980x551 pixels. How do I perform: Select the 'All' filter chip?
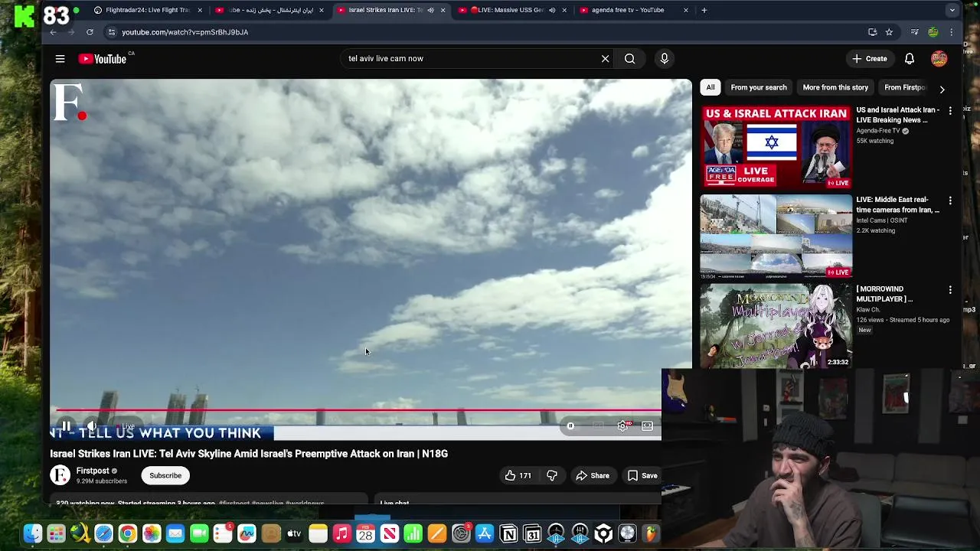[710, 87]
